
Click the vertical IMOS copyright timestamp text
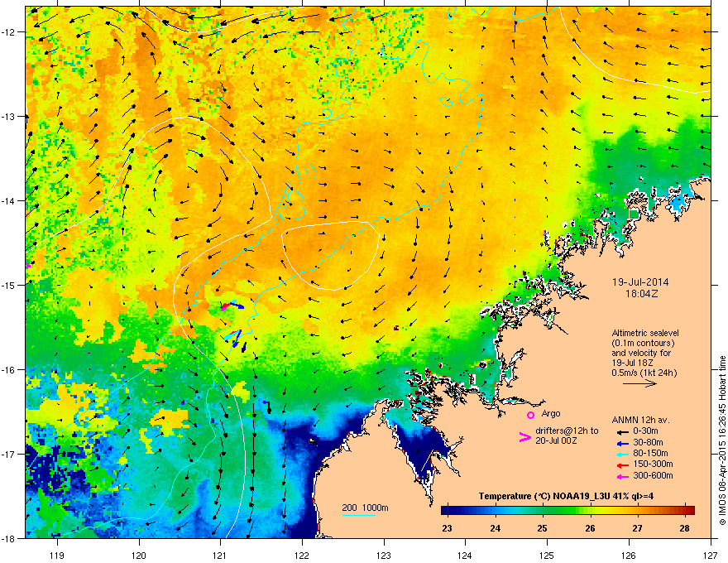(722, 440)
